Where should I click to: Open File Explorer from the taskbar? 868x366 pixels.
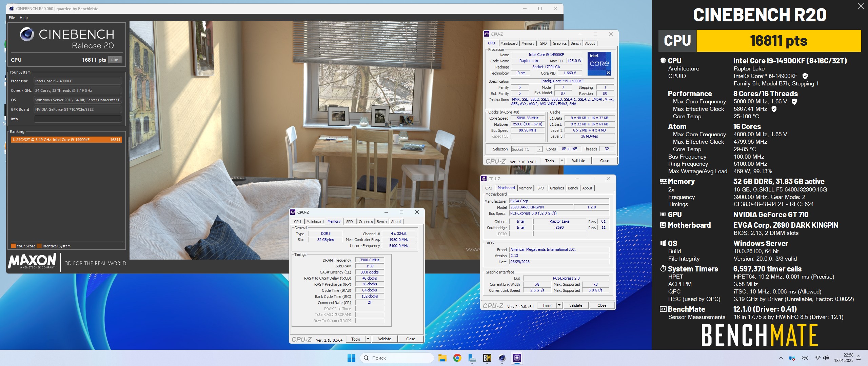(442, 358)
